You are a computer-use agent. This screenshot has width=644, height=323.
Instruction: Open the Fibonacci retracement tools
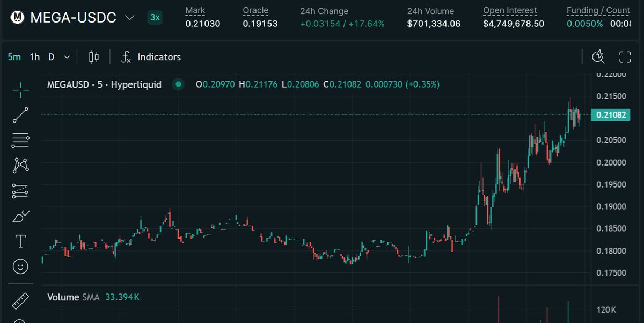21,140
